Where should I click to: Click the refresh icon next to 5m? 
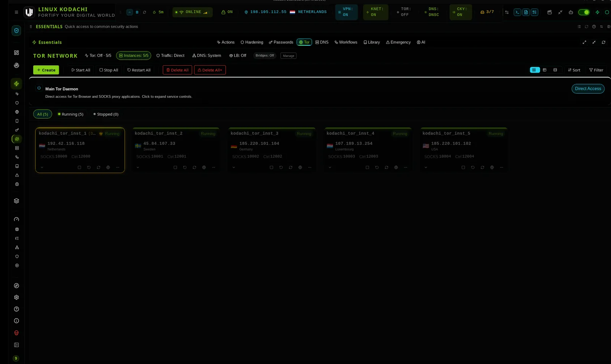pyautogui.click(x=144, y=12)
